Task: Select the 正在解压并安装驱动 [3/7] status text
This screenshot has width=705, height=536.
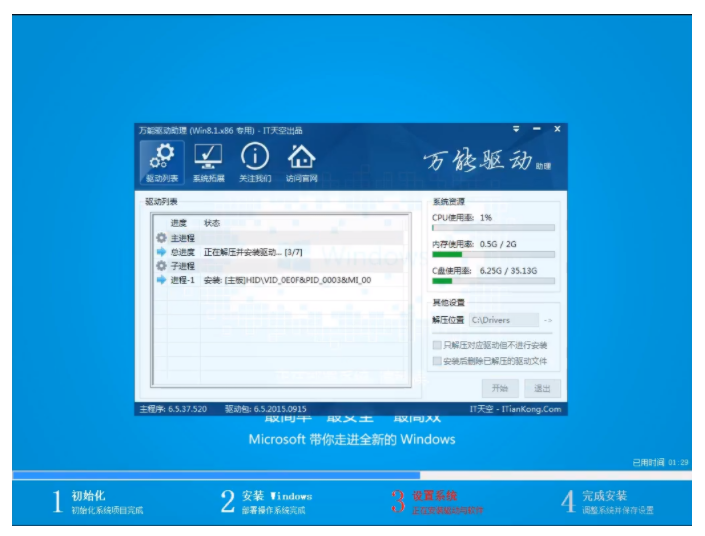Action: tap(253, 252)
